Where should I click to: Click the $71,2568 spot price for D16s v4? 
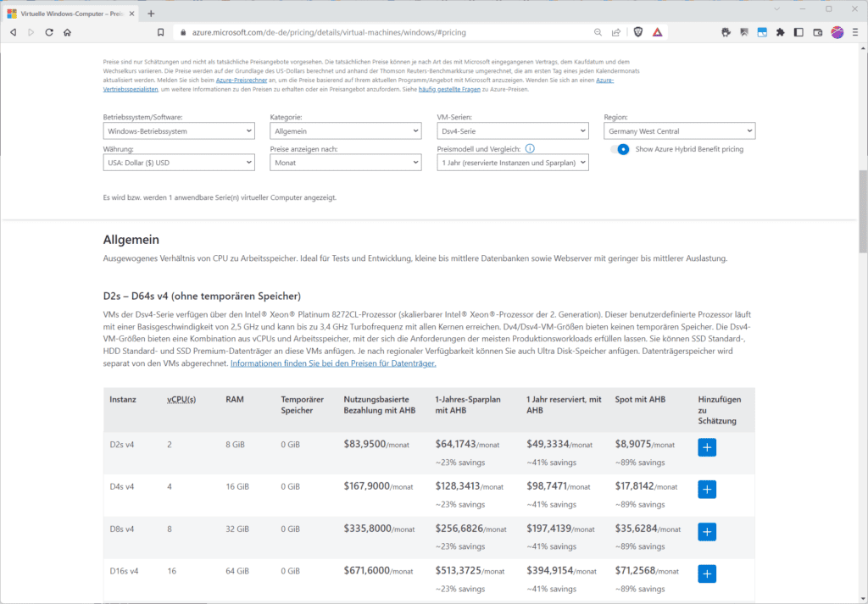[636, 570]
